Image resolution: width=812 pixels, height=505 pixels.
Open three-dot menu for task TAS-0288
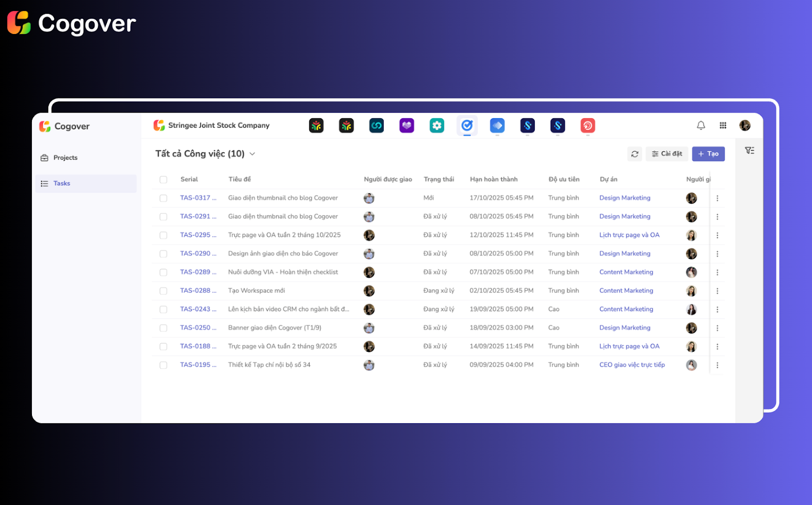717,291
